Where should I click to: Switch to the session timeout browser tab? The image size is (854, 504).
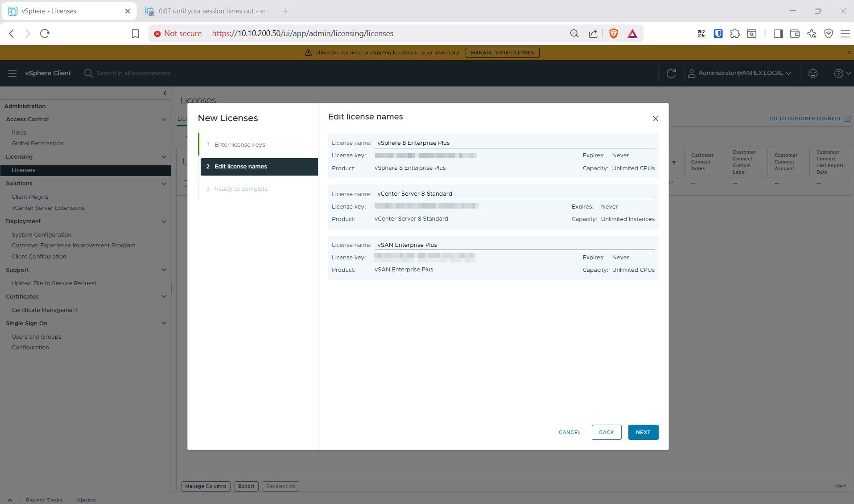click(x=207, y=11)
